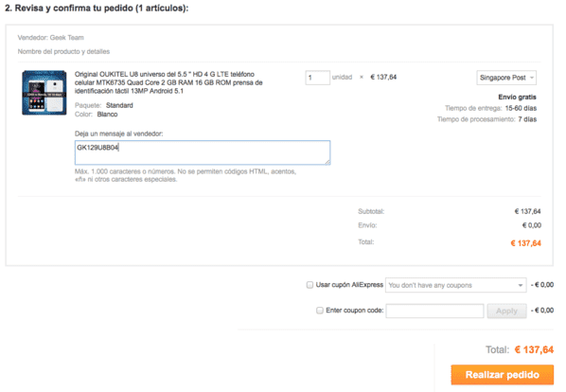Click the coupons dropdown arrow
Image resolution: width=566 pixels, height=392 pixels.
pyautogui.click(x=521, y=285)
